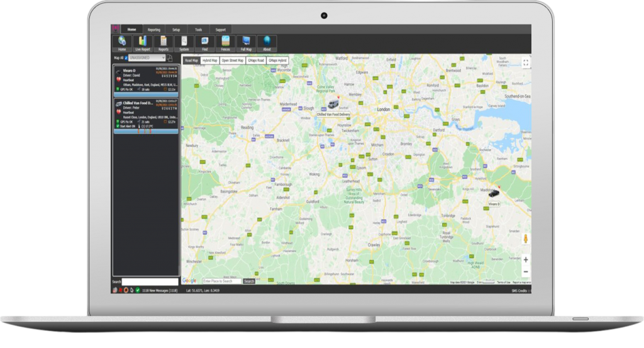Toggle the Map All checkbox

pyautogui.click(x=126, y=58)
